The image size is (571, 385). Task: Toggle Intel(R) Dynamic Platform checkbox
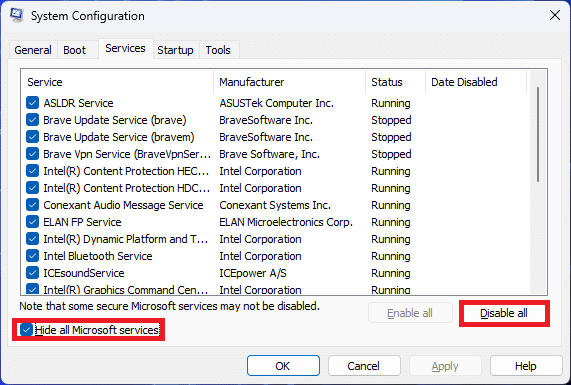click(32, 239)
